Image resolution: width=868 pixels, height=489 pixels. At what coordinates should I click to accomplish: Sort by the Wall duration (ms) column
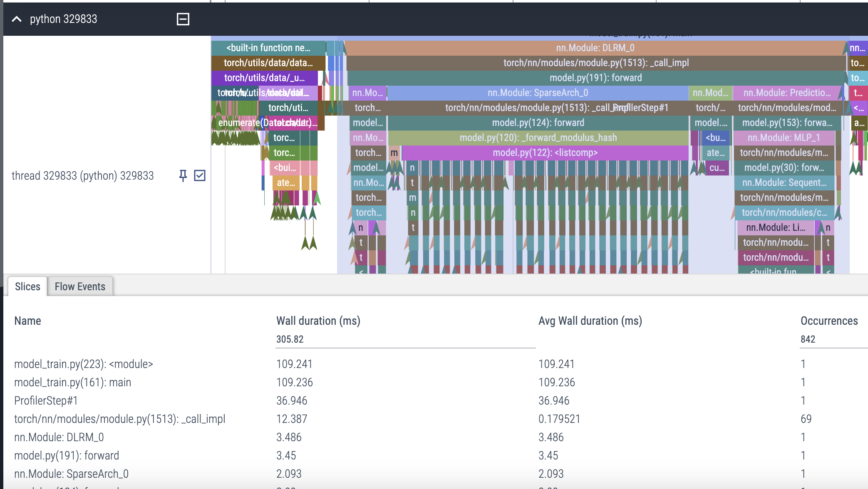[318, 321]
